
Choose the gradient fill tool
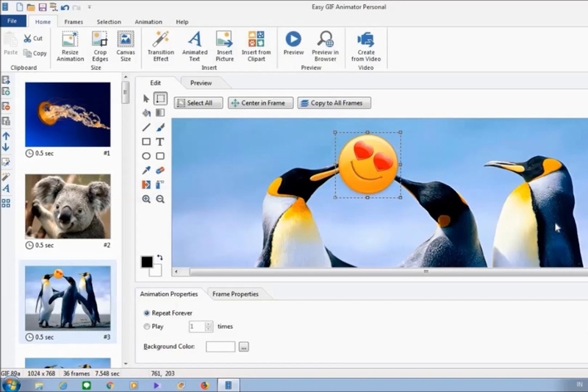coord(160,113)
